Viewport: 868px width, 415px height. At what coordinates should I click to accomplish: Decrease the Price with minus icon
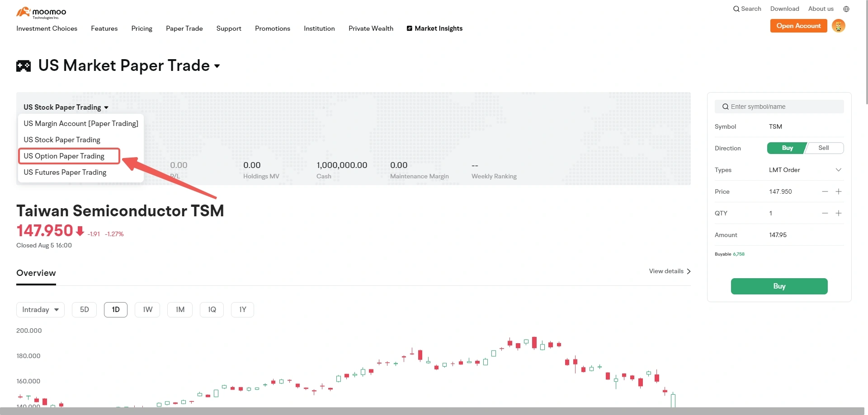tap(825, 191)
